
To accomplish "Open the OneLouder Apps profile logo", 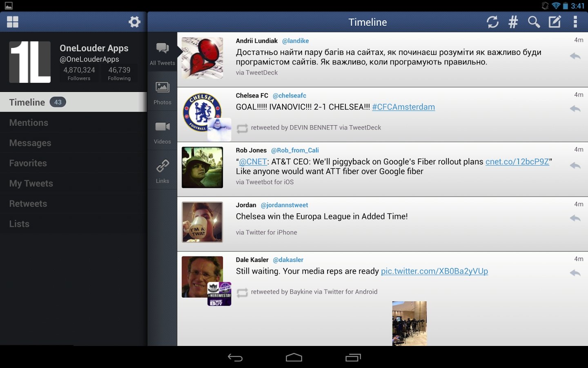I will click(30, 62).
